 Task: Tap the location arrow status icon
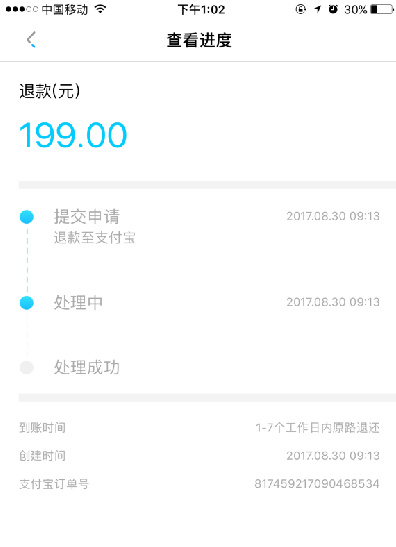[x=317, y=9]
